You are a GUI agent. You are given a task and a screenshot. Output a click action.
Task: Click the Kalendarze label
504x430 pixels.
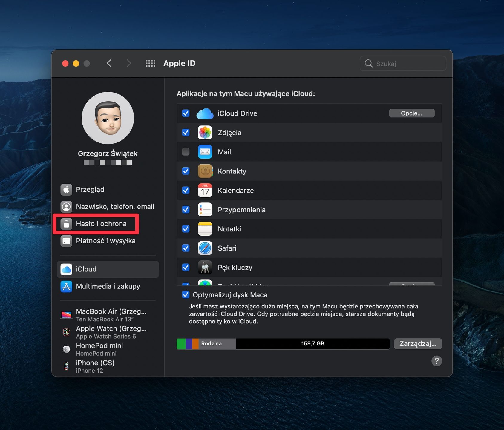click(236, 191)
